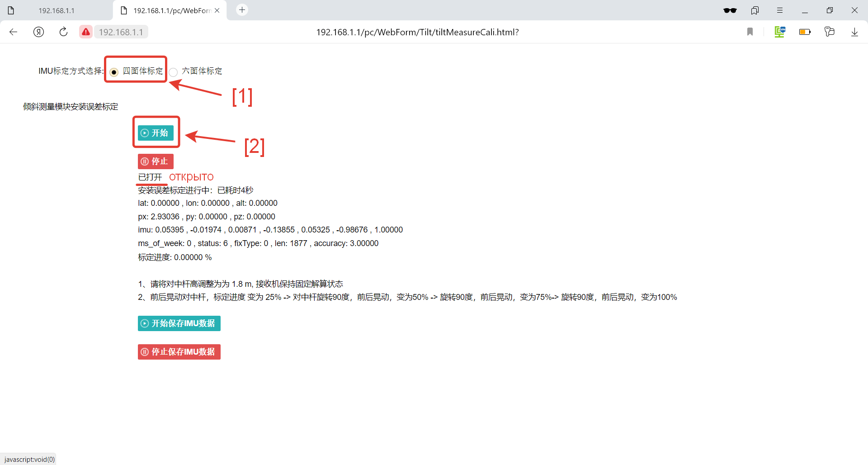Click the 安装误差标定进行中 elapsed time text
The width and height of the screenshot is (868, 465).
pos(196,190)
